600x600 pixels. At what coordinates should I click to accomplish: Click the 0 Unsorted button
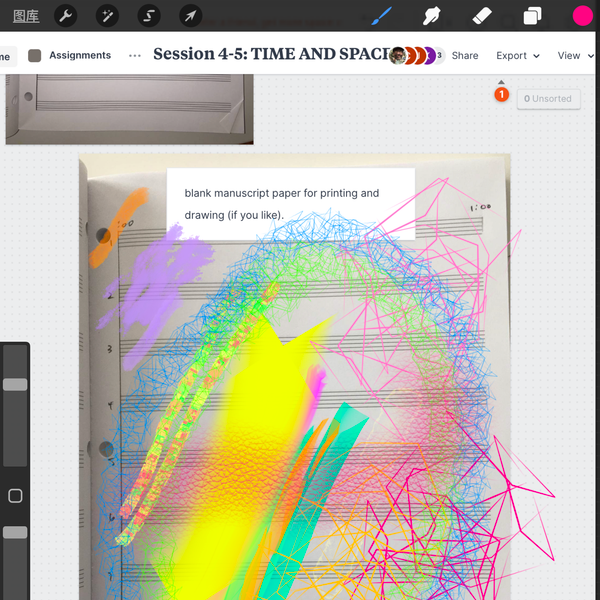click(x=548, y=99)
